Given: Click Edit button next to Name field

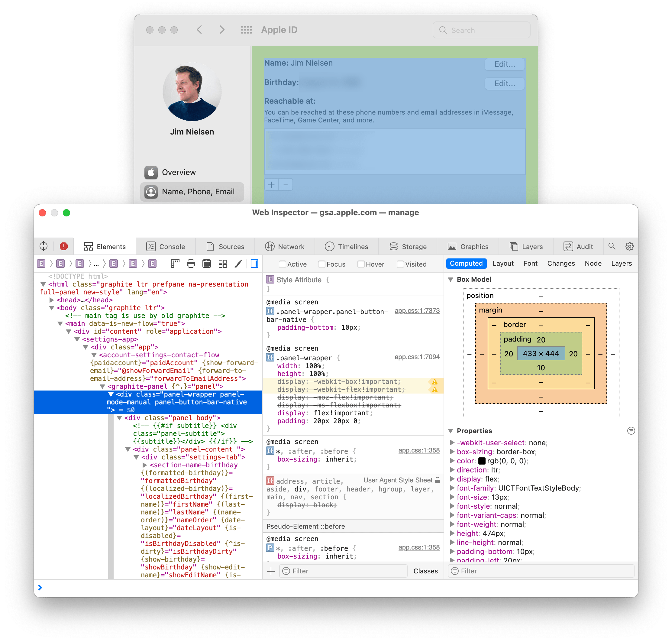Looking at the screenshot, I should pos(506,63).
